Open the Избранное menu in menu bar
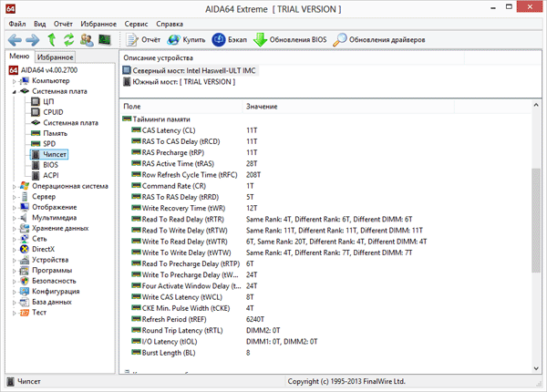The image size is (547, 392). tap(98, 24)
